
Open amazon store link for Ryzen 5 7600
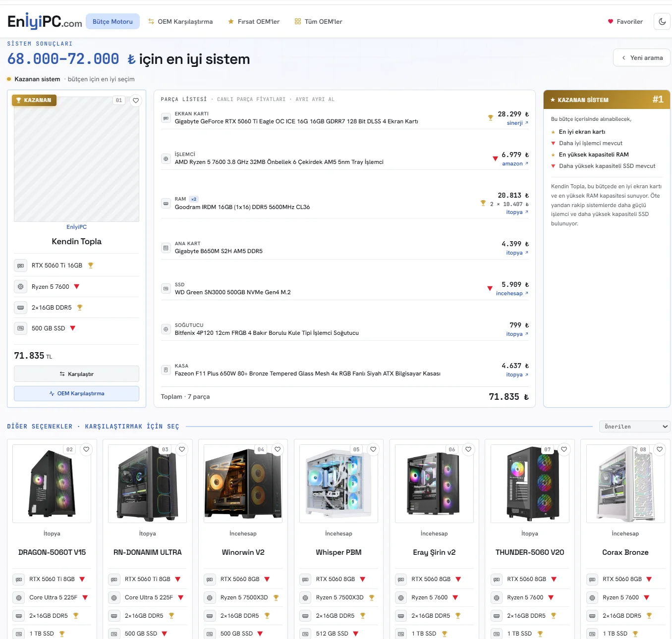click(x=515, y=163)
